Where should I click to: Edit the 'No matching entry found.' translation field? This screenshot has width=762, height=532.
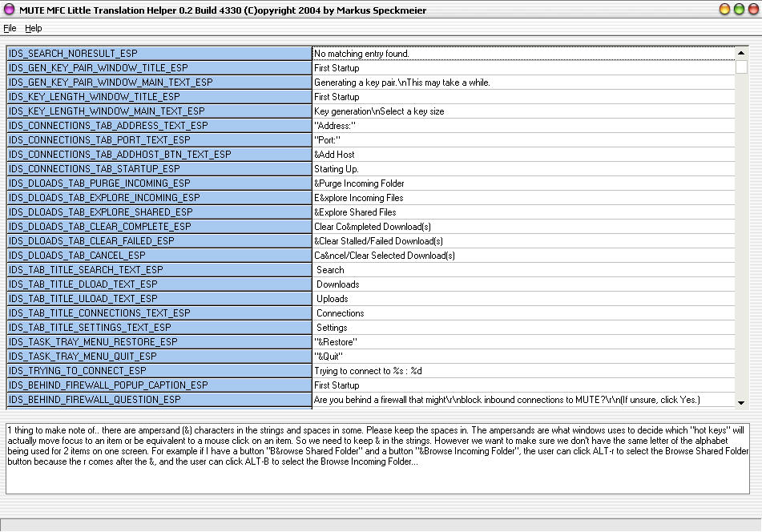click(523, 54)
